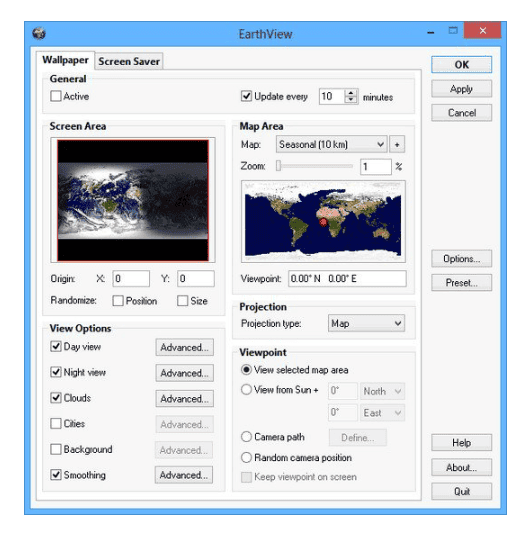The height and width of the screenshot is (537, 526).
Task: Open the Map Seasonal (10 km) dropdown
Action: tap(331, 145)
